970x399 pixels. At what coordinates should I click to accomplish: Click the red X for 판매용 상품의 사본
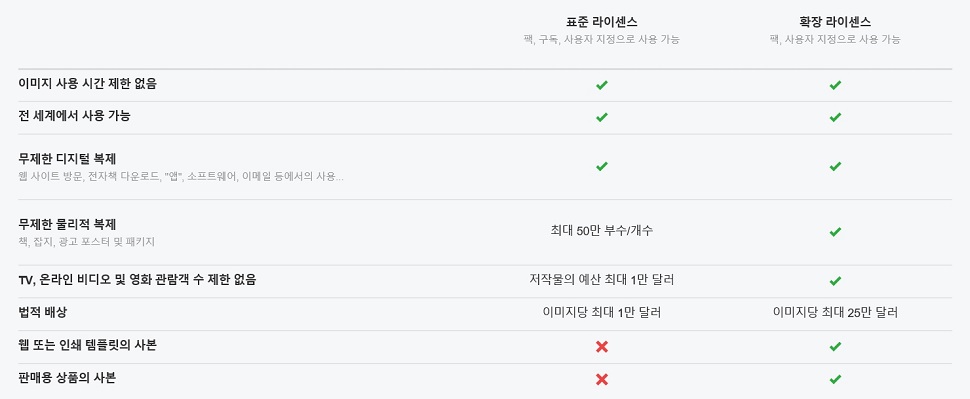pos(601,379)
